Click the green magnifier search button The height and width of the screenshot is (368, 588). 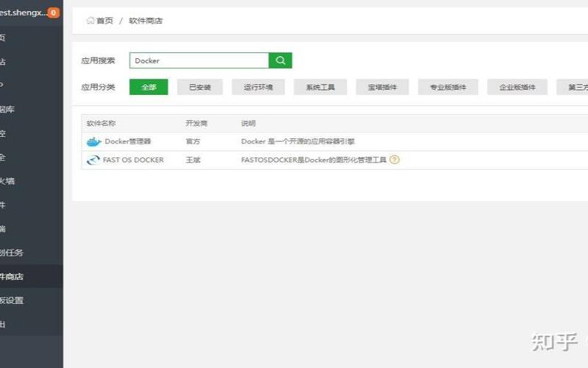280,60
